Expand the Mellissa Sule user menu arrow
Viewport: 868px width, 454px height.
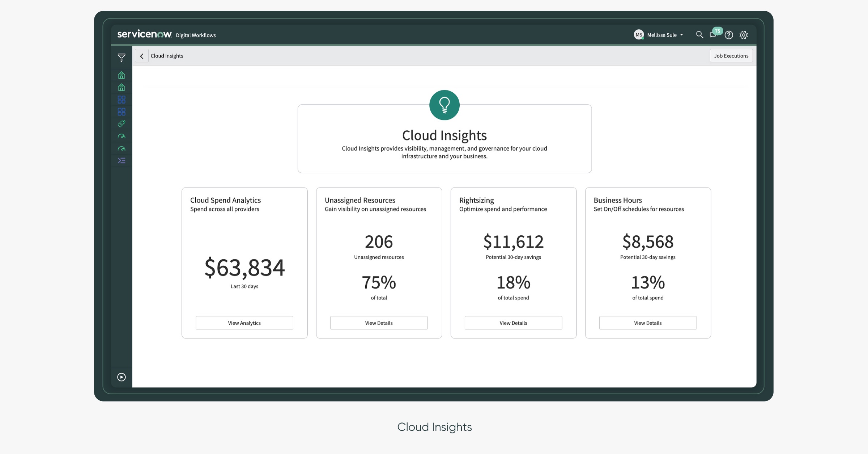[x=682, y=35]
